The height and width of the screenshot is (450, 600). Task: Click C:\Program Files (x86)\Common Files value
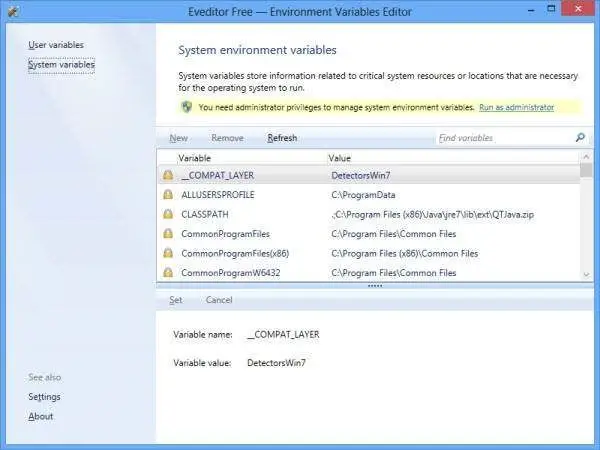(404, 253)
